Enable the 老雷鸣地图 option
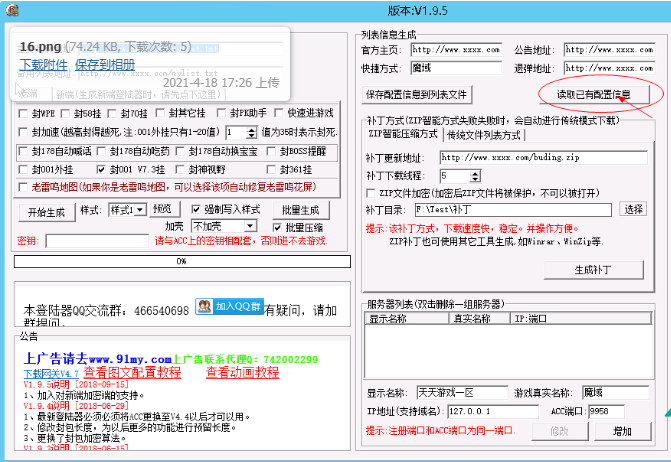The width and height of the screenshot is (671, 462). [24, 189]
